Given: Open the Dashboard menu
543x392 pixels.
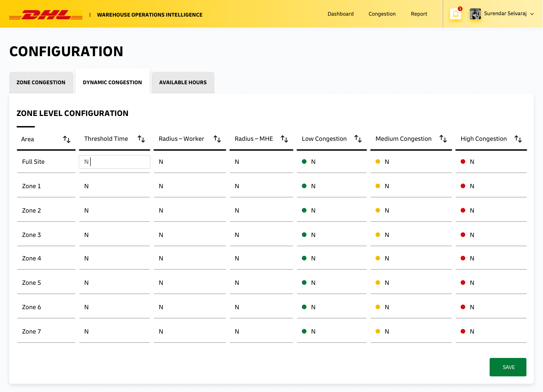Looking at the screenshot, I should (341, 14).
